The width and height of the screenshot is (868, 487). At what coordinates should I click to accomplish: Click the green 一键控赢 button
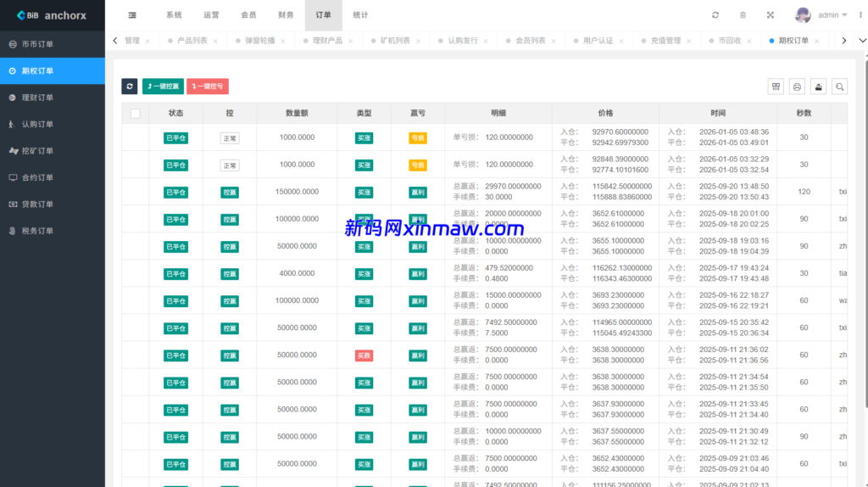coord(163,87)
